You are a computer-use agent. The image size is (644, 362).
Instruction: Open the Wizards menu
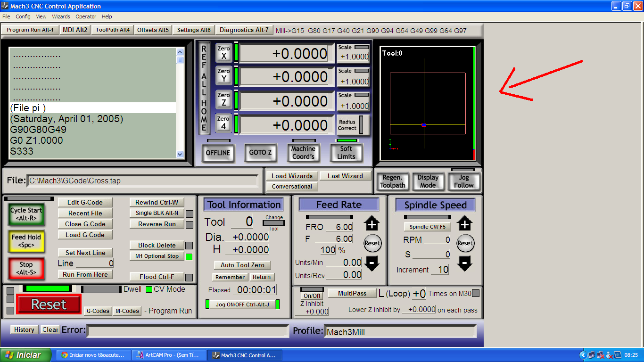click(x=61, y=16)
